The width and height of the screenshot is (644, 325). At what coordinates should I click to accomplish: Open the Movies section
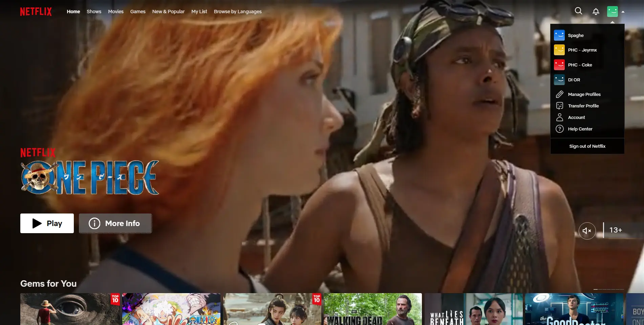[116, 12]
